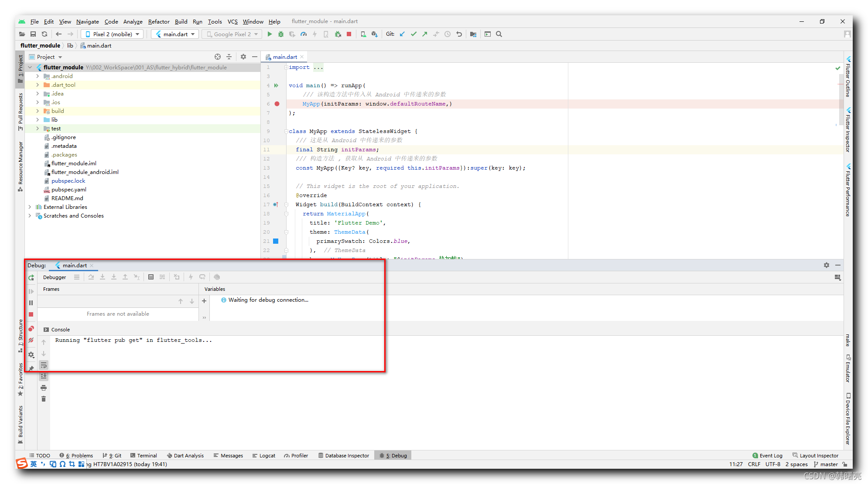Screen dimensions: 868x484
Task: Click the Search Everywhere magnifier icon
Action: (499, 34)
